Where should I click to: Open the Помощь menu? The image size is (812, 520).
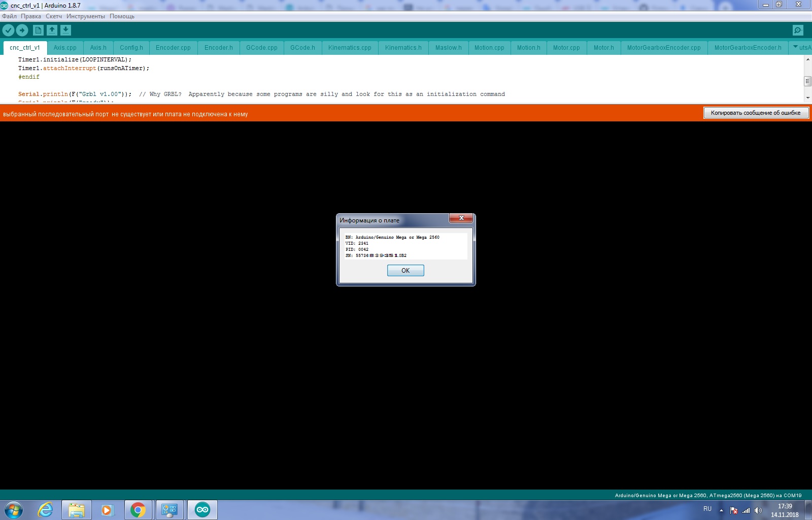122,16
